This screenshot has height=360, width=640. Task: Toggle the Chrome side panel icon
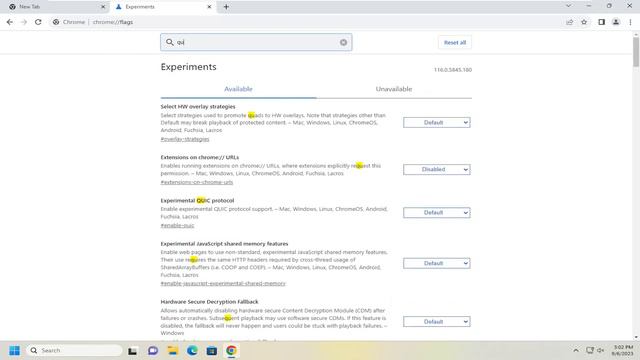tap(601, 22)
